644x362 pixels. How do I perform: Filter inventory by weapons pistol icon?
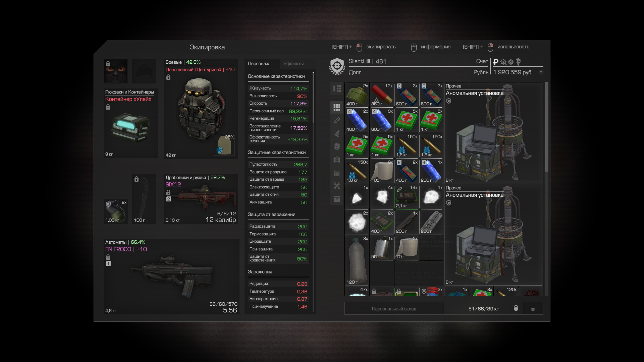tap(337, 133)
